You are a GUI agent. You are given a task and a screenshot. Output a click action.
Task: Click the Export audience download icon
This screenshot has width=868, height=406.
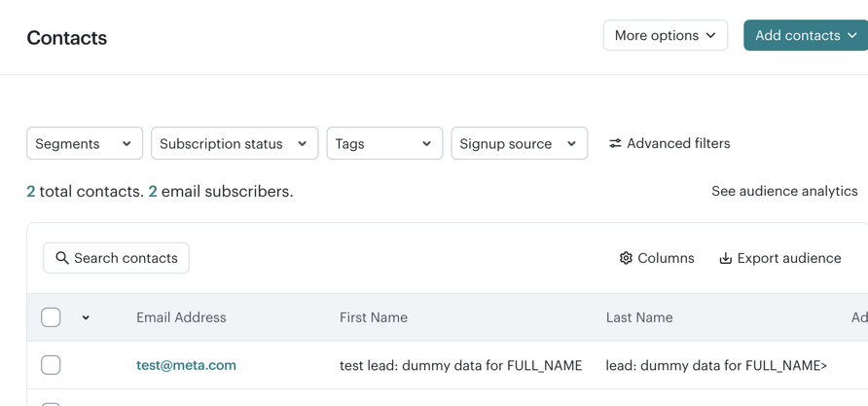pos(725,258)
